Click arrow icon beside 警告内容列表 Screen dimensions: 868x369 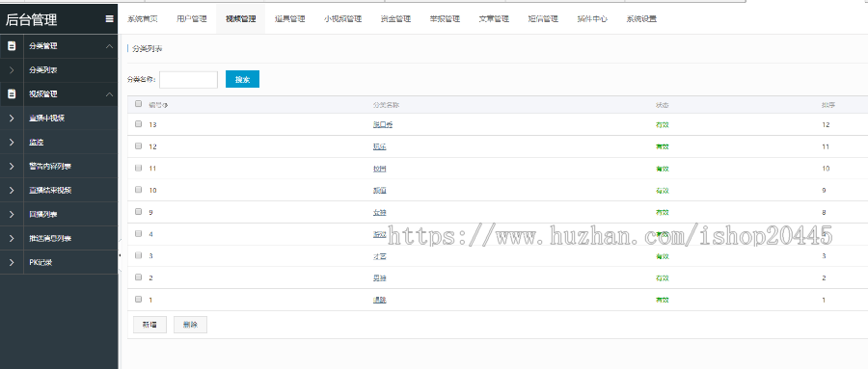pos(12,166)
